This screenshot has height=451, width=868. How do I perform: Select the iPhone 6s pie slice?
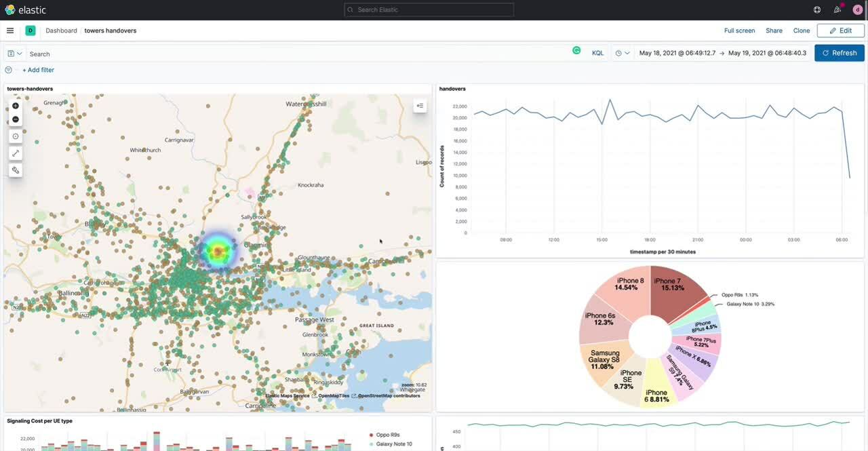coord(600,319)
